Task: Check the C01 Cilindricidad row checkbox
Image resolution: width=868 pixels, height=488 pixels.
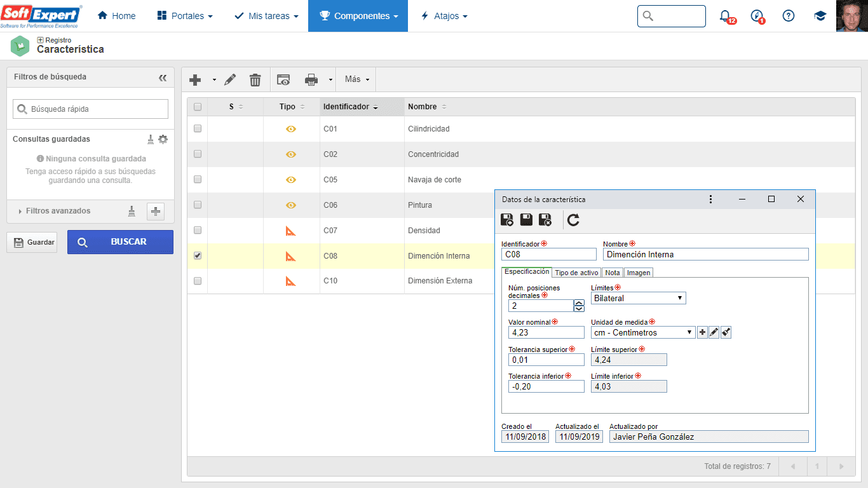Action: 198,128
